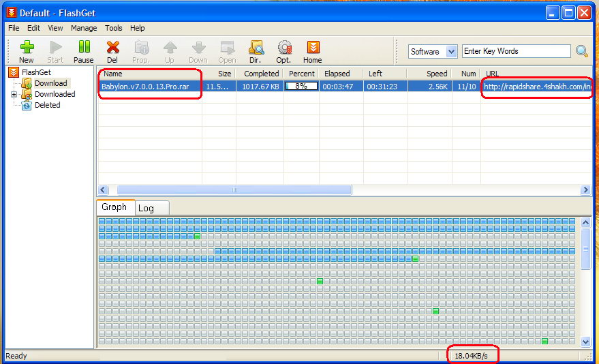Open the Help menu
599x364 pixels.
(137, 28)
